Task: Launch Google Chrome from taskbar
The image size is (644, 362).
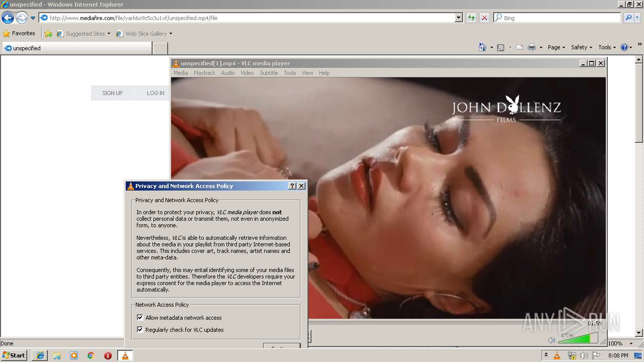Action: [91, 355]
